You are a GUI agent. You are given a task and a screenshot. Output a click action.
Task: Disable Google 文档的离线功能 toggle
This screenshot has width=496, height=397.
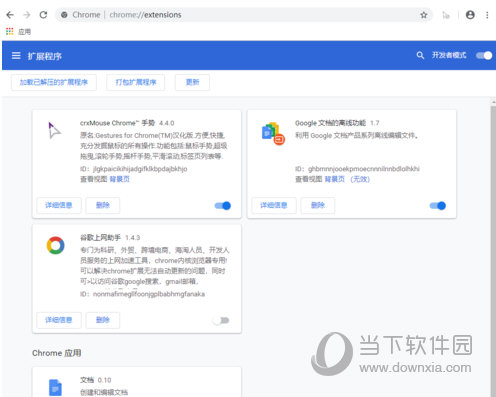pyautogui.click(x=438, y=206)
